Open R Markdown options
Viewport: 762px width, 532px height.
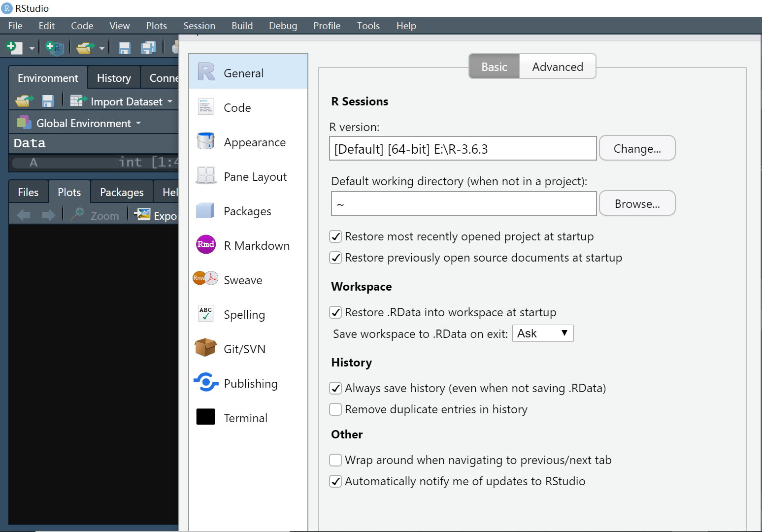click(248, 245)
